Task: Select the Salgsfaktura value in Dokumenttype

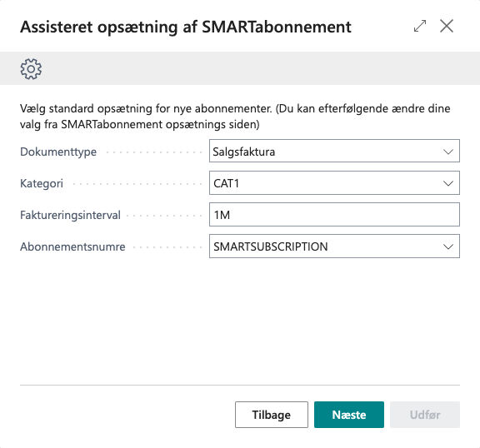Action: (243, 152)
